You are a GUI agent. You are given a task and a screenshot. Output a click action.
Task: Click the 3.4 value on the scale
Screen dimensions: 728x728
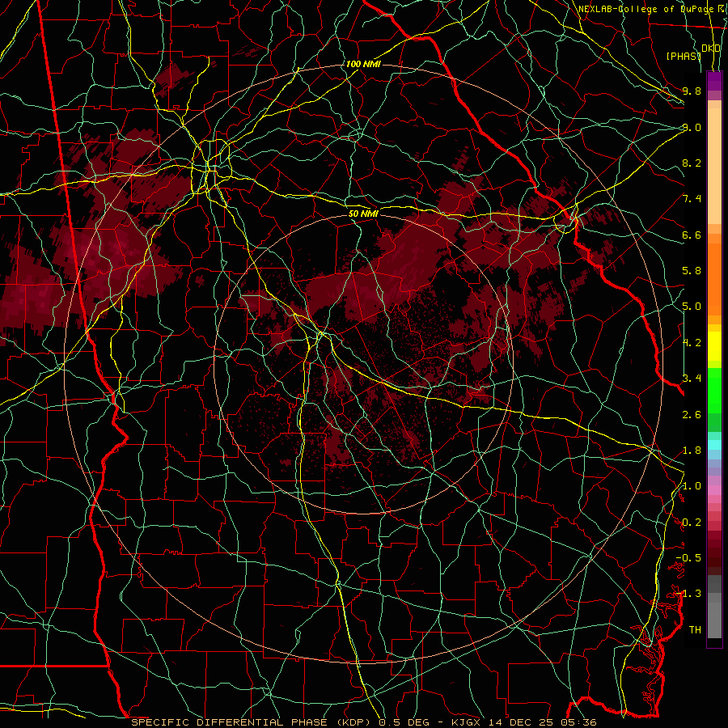(692, 379)
